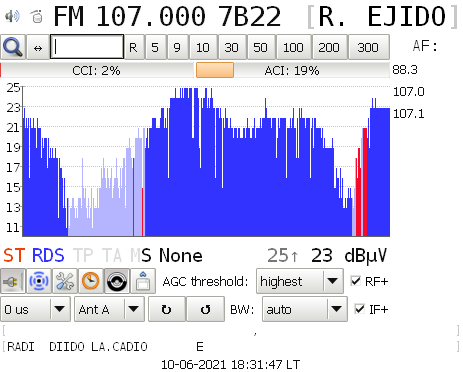
Task: Select the 100 step button
Action: point(293,47)
